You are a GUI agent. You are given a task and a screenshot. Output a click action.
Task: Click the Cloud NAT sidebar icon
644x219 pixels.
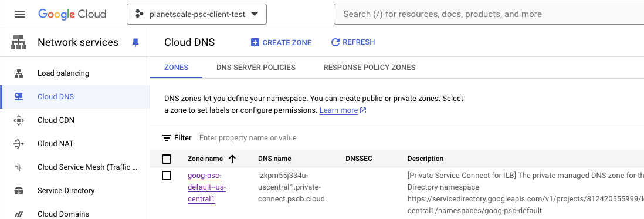pyautogui.click(x=19, y=143)
